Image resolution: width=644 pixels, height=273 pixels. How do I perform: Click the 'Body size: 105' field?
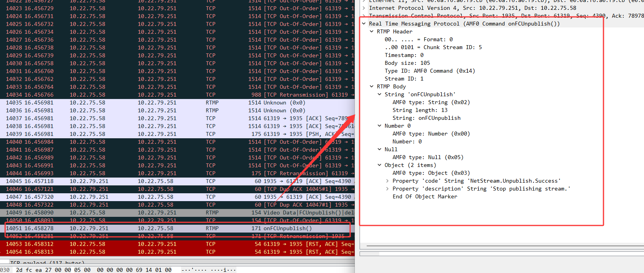(407, 63)
